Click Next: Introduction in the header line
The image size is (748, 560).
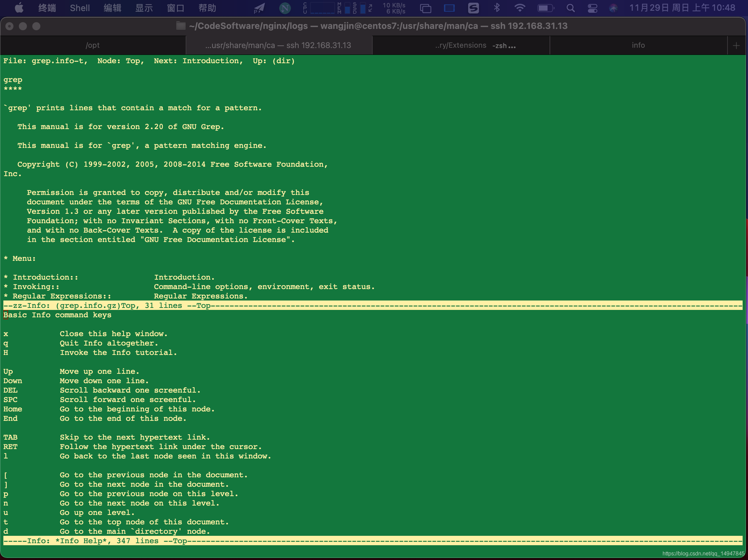click(198, 61)
